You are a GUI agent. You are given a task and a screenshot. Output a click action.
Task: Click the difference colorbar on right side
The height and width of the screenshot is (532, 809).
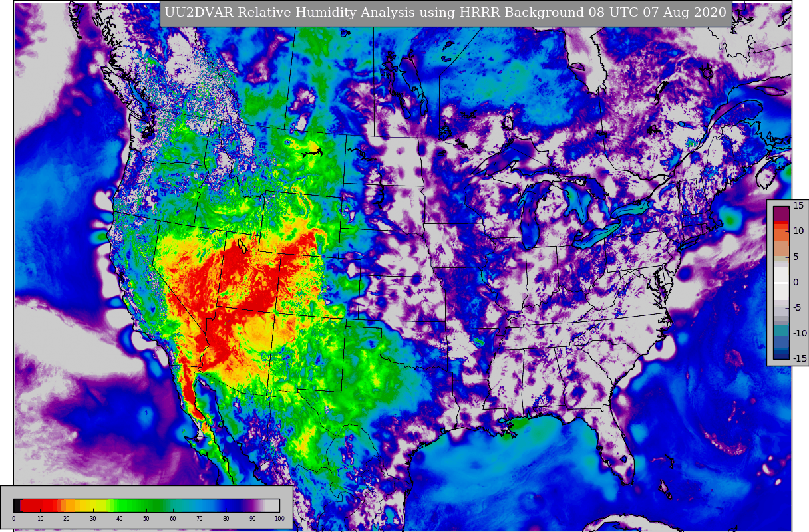click(x=780, y=283)
